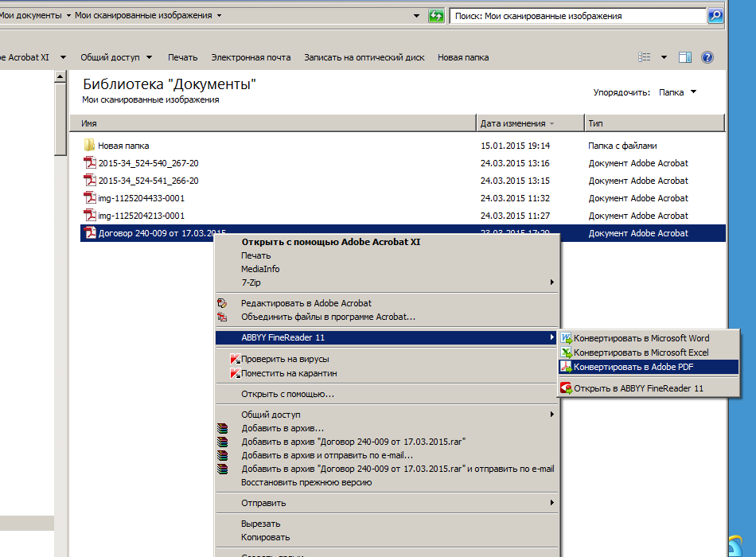Image resolution: width=756 pixels, height=557 pixels.
Task: Sort by the Тип column header
Action: pyautogui.click(x=655, y=123)
